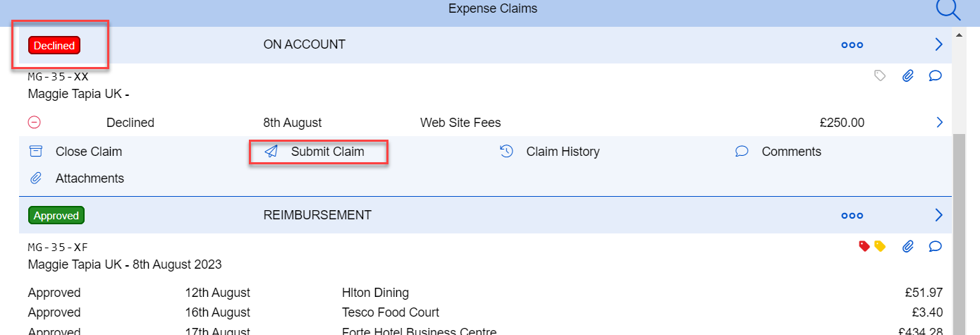Open the three-dot menu on ON ACCOUNT claim
This screenshot has height=335, width=980.
(852, 44)
